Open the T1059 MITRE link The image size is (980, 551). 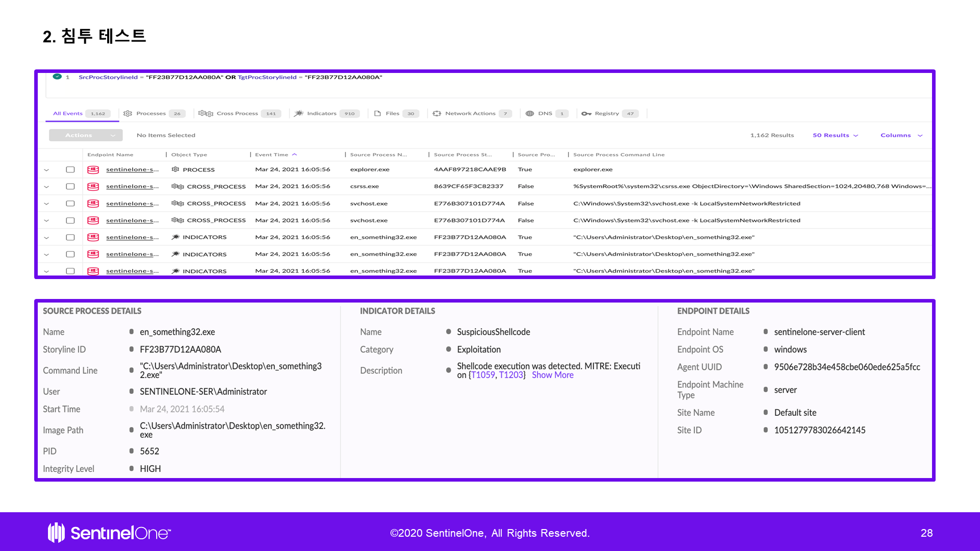482,375
